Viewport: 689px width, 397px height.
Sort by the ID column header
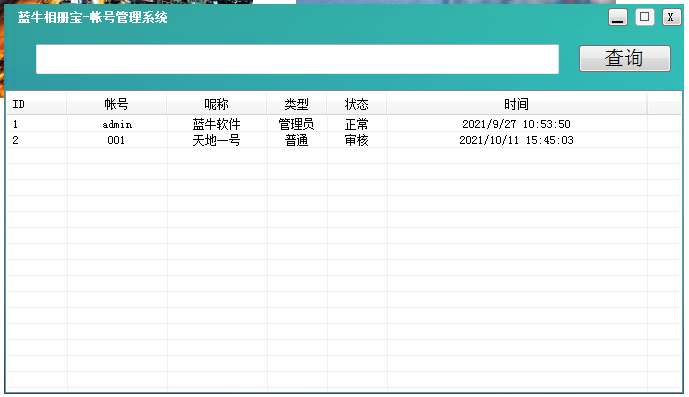click(36, 104)
